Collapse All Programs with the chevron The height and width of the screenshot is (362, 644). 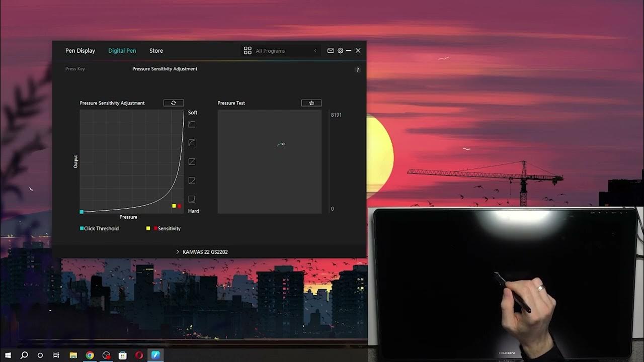[315, 50]
